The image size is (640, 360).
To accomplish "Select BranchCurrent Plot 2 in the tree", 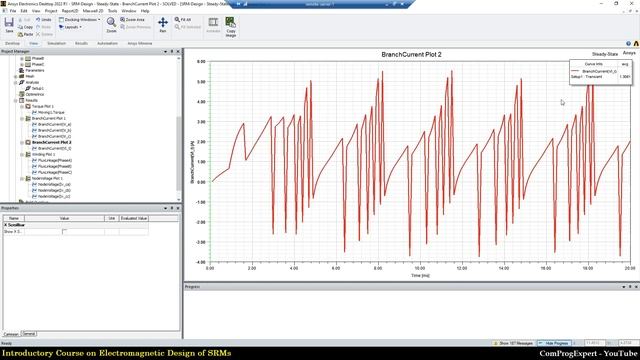I will (x=51, y=142).
